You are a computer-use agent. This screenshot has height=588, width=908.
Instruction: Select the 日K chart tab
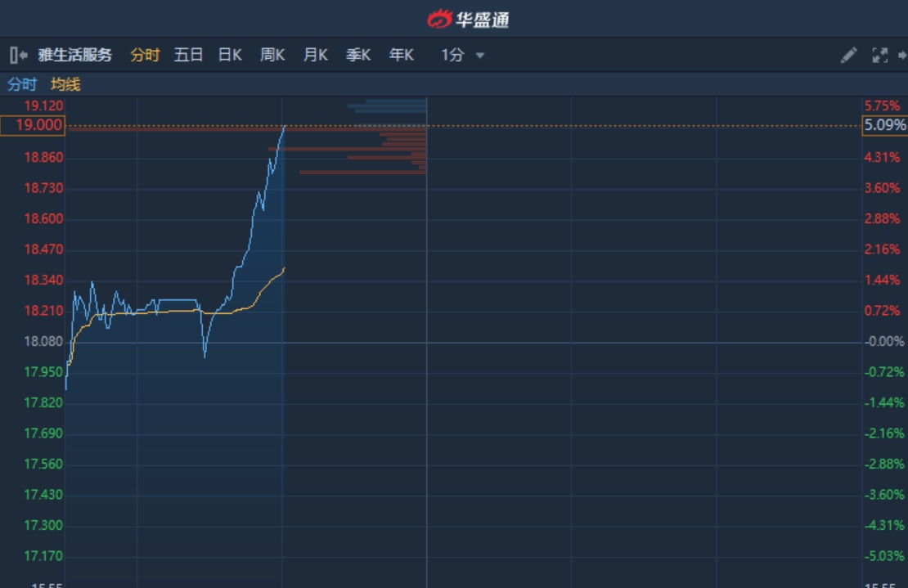(x=230, y=55)
